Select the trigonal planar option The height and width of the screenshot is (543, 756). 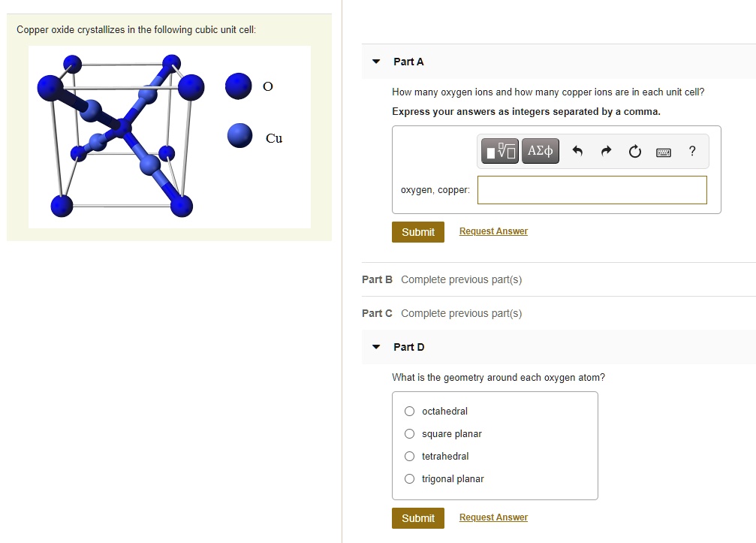coord(409,478)
